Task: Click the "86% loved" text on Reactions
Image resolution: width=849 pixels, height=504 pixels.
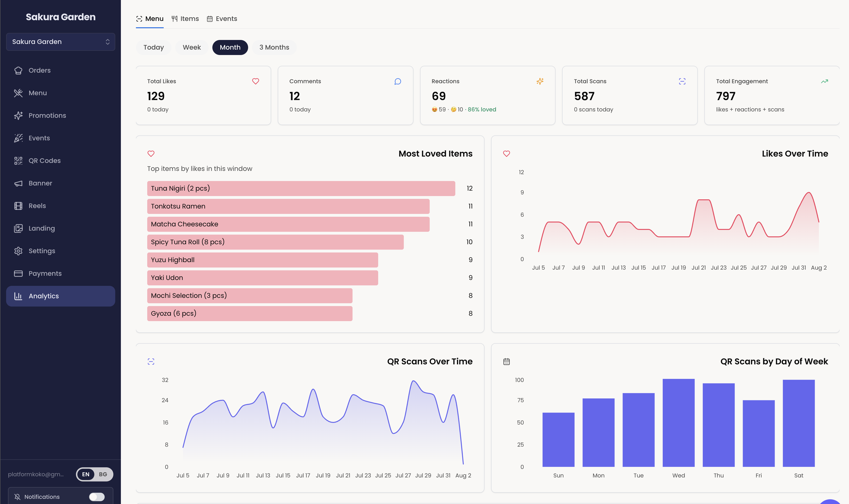Action: 482,109
